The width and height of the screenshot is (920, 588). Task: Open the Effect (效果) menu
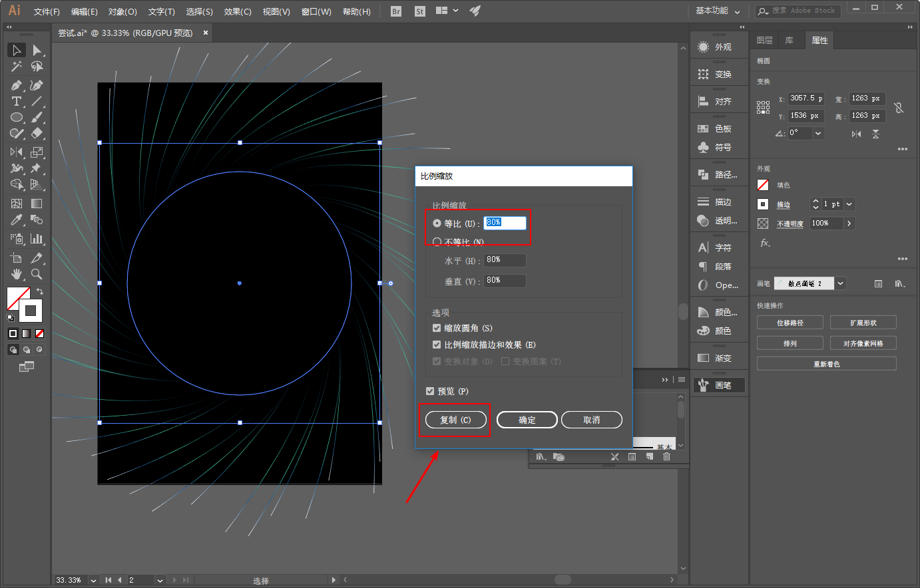237,11
